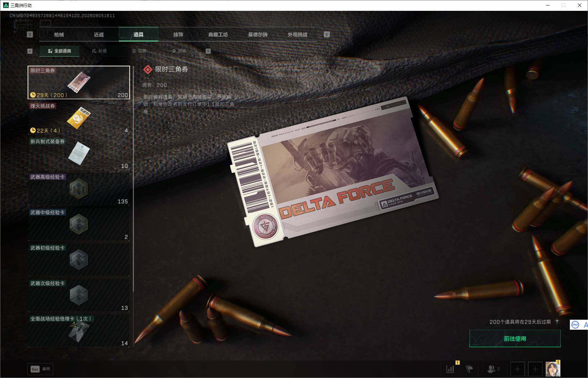Filter items by 权限
The image size is (588, 378).
pos(139,51)
